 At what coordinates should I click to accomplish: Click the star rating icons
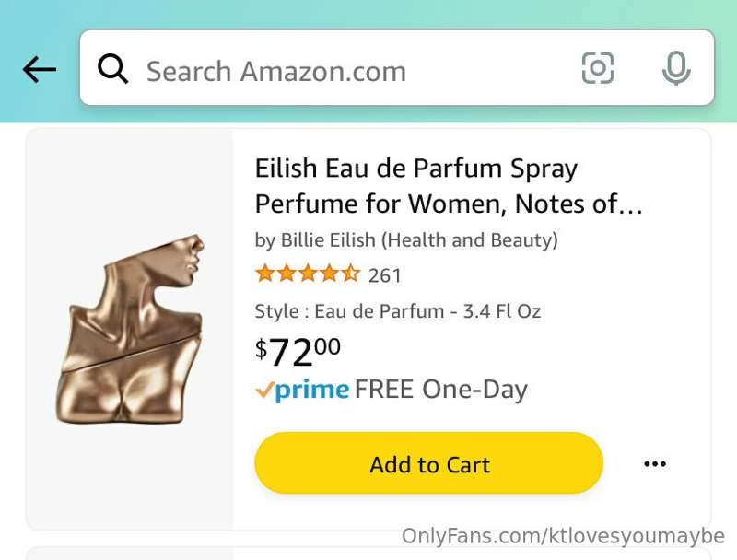[308, 274]
